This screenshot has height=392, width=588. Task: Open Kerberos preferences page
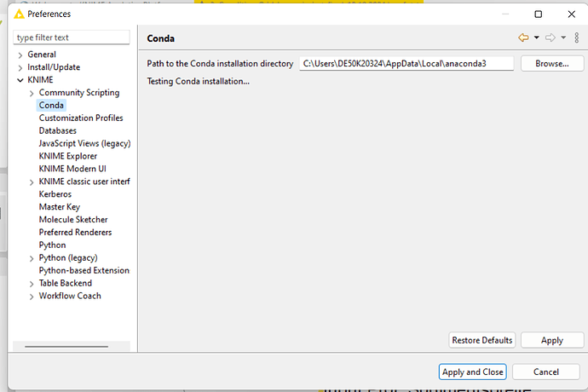click(x=55, y=194)
